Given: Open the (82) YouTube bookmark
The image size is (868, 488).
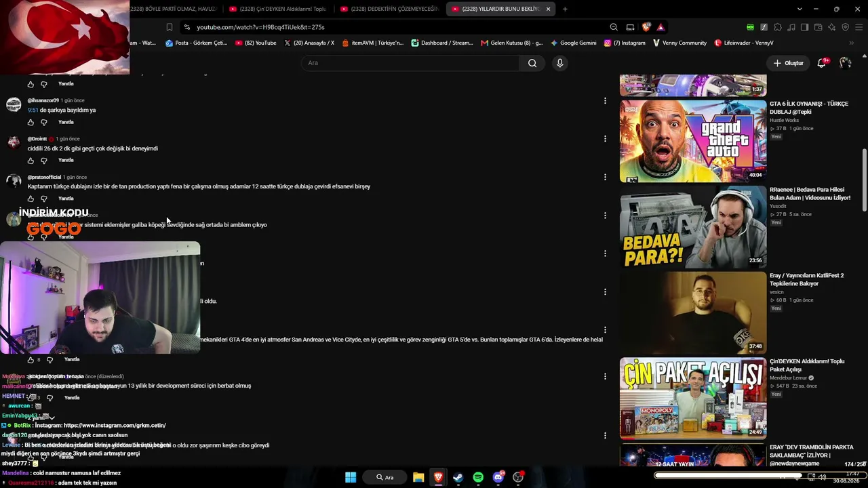Looking at the screenshot, I should coord(256,43).
